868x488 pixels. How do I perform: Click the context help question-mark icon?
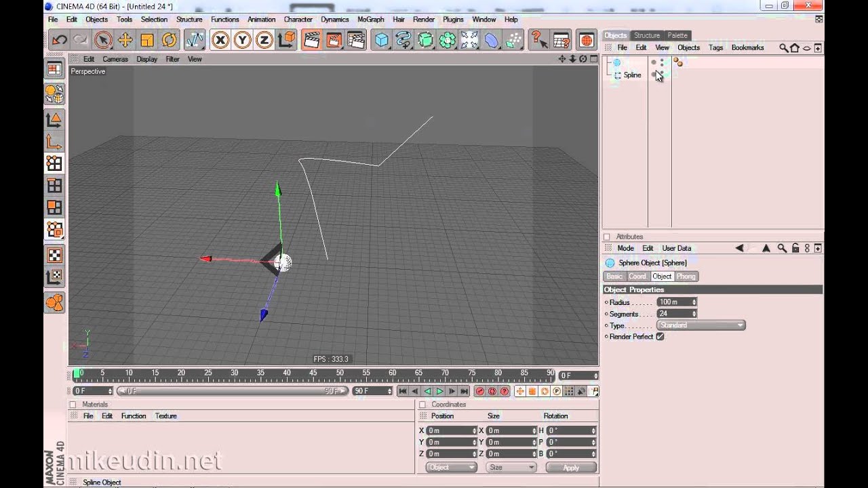[538, 40]
